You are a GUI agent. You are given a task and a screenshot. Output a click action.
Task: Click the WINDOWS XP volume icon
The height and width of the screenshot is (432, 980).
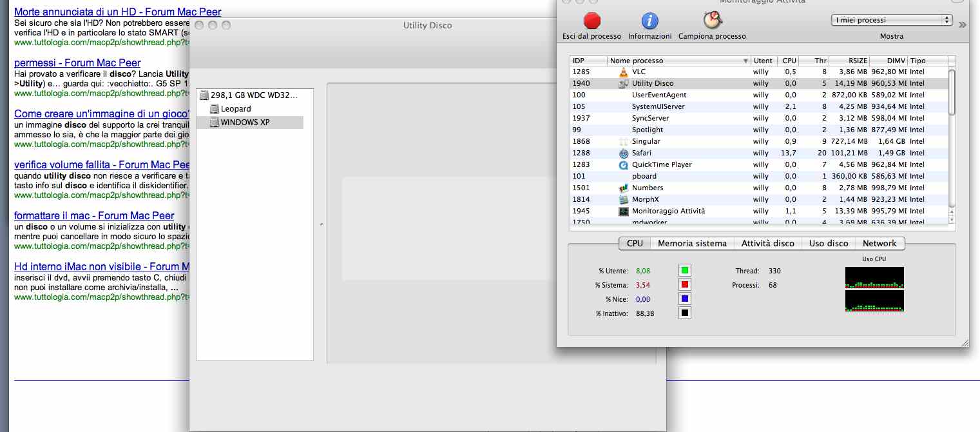215,123
